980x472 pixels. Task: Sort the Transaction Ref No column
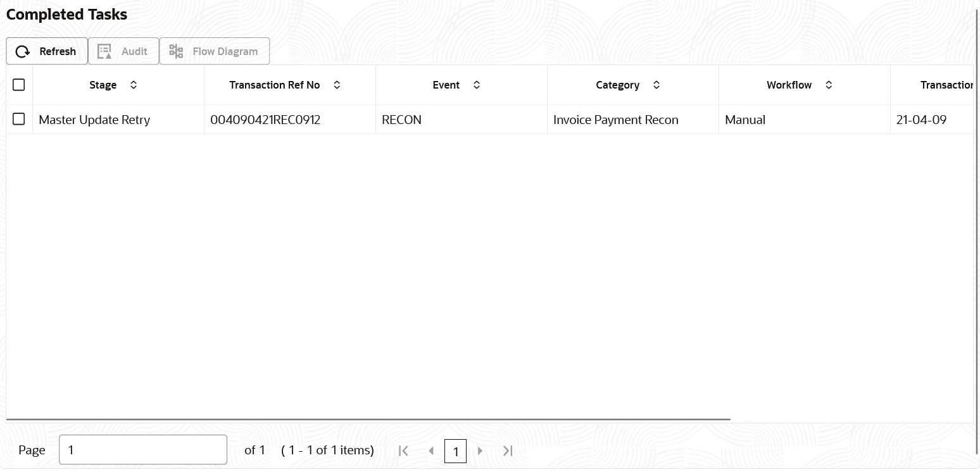(337, 84)
